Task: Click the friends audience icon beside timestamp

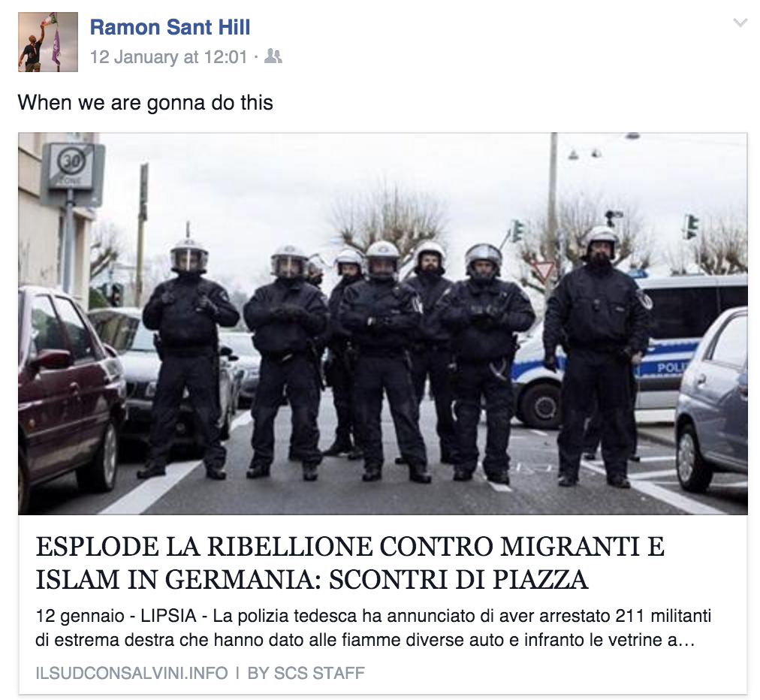Action: (x=273, y=57)
